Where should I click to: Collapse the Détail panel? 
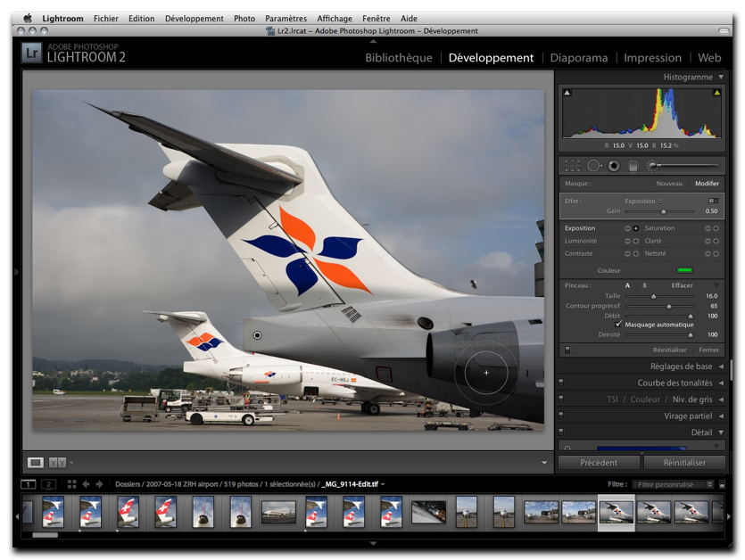721,432
